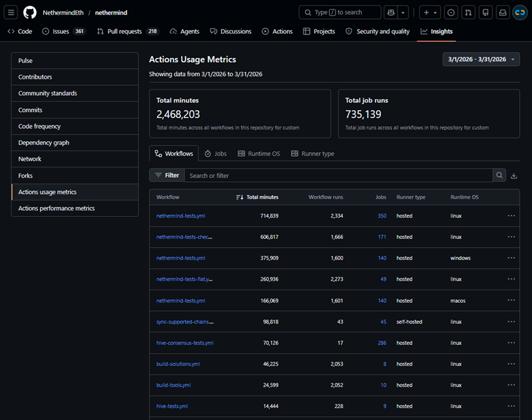The image size is (532, 420).
Task: Click the search bar in header
Action: click(340, 12)
